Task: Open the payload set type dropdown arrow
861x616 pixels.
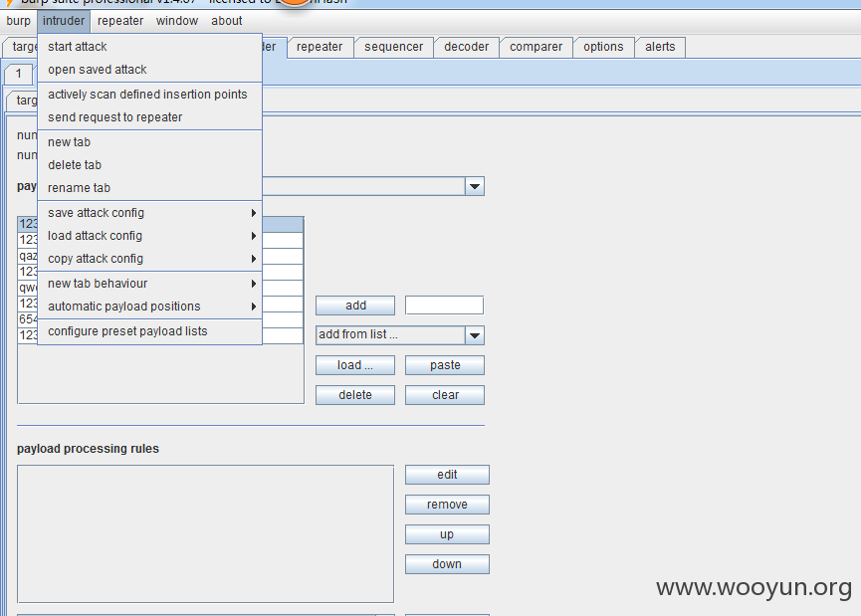Action: coord(475,187)
